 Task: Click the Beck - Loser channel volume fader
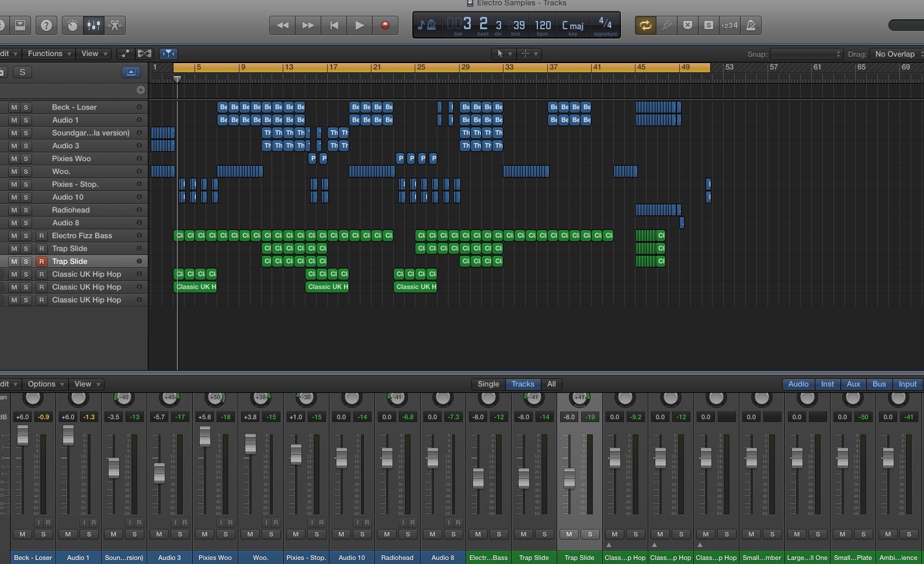22,435
